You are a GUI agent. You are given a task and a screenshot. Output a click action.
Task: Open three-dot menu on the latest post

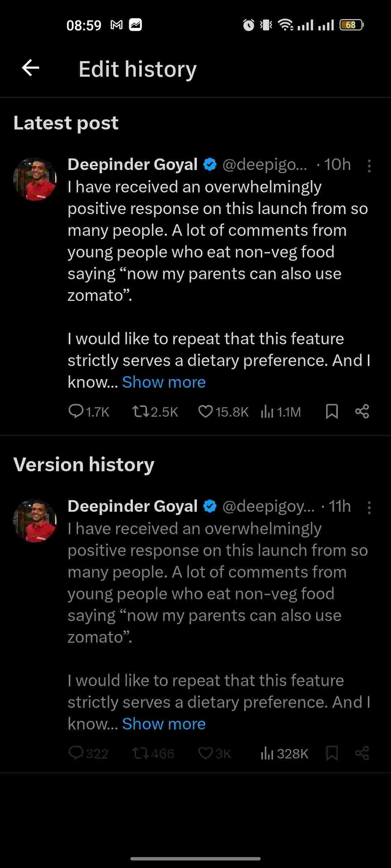(369, 166)
